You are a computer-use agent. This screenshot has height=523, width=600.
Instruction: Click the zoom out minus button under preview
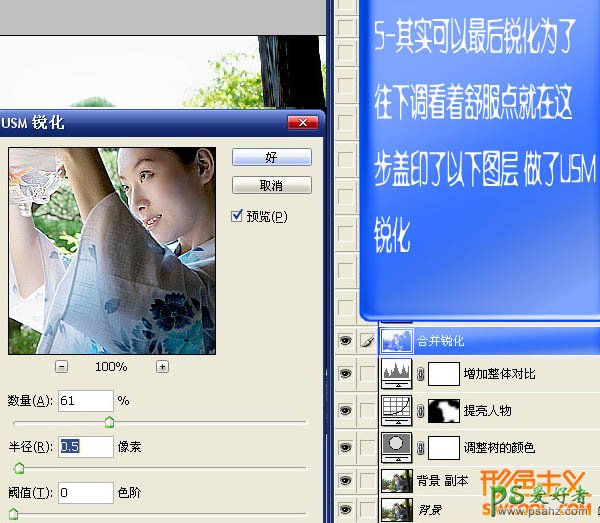[62, 367]
